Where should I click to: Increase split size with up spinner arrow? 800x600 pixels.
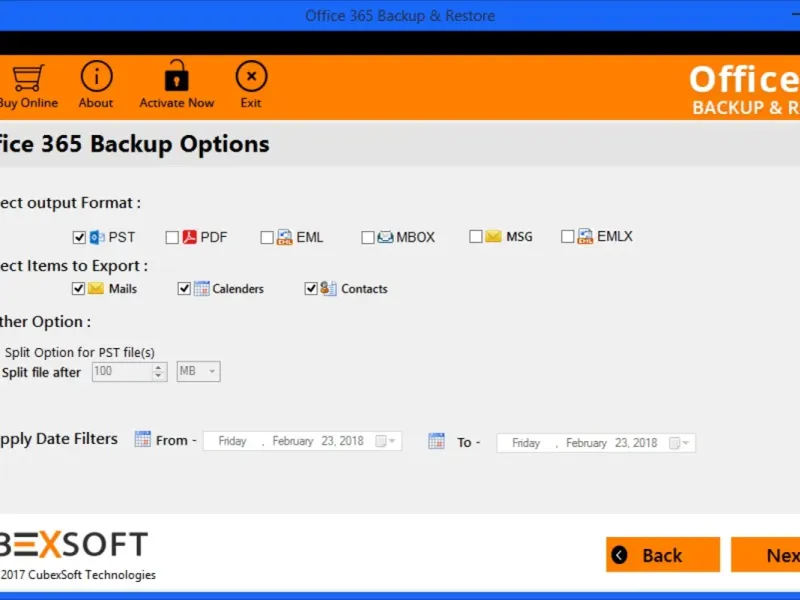[x=159, y=367]
